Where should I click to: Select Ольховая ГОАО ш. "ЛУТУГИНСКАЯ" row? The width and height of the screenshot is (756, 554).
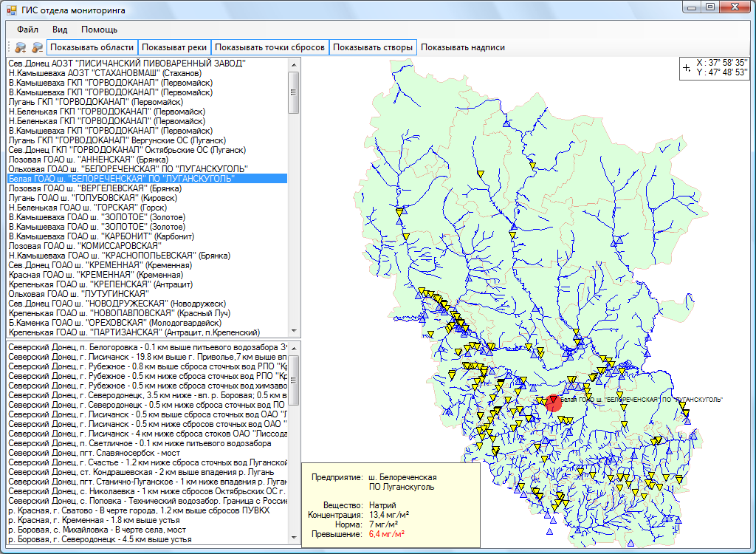point(148,293)
